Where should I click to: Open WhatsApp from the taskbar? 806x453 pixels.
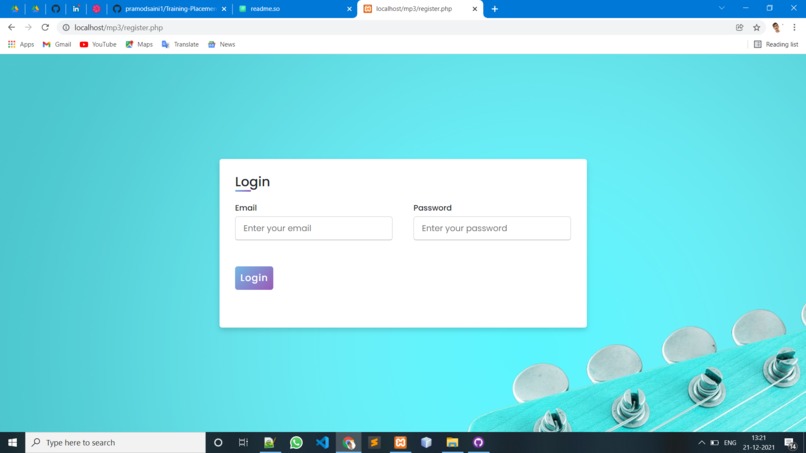296,442
